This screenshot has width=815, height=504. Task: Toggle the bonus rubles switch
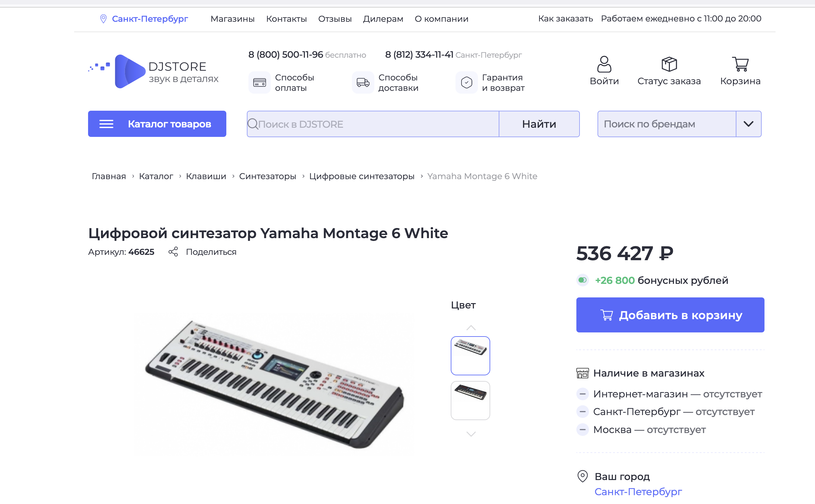pos(582,280)
